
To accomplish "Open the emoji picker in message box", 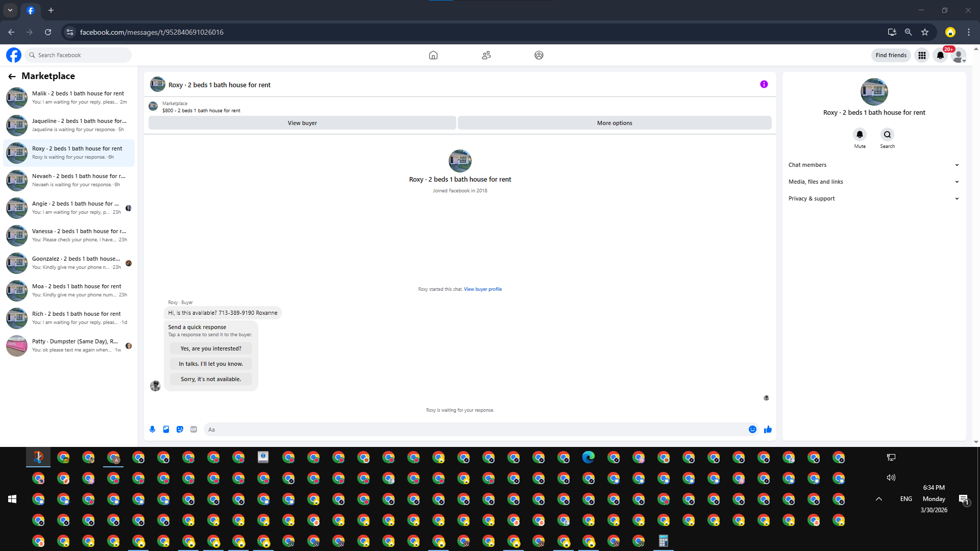I will pyautogui.click(x=752, y=430).
